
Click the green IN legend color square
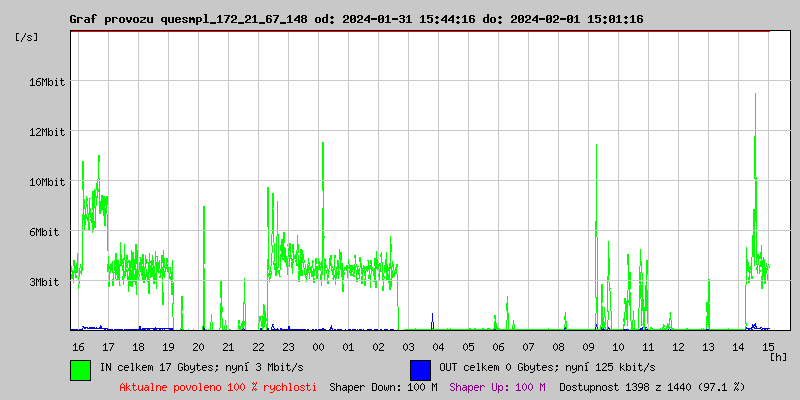(x=81, y=369)
